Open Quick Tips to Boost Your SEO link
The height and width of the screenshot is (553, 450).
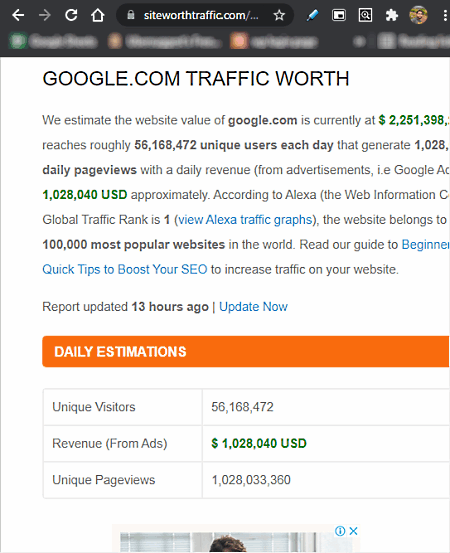[x=125, y=269]
